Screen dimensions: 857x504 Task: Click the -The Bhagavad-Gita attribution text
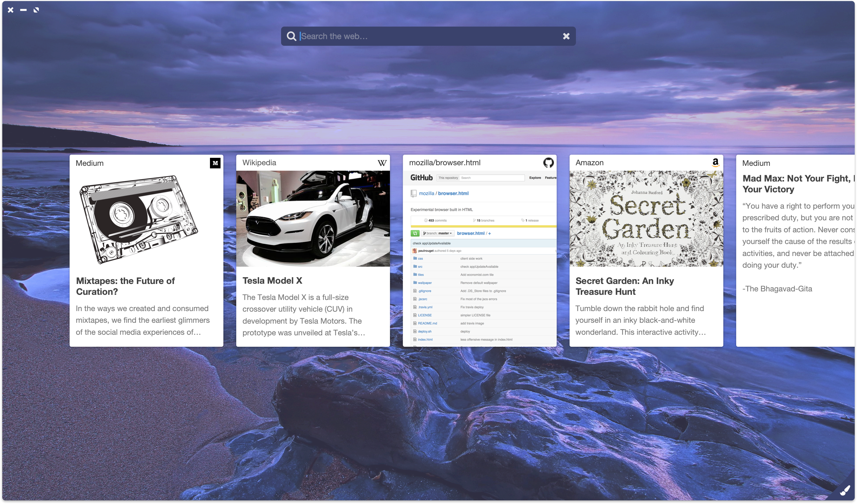coord(777,289)
